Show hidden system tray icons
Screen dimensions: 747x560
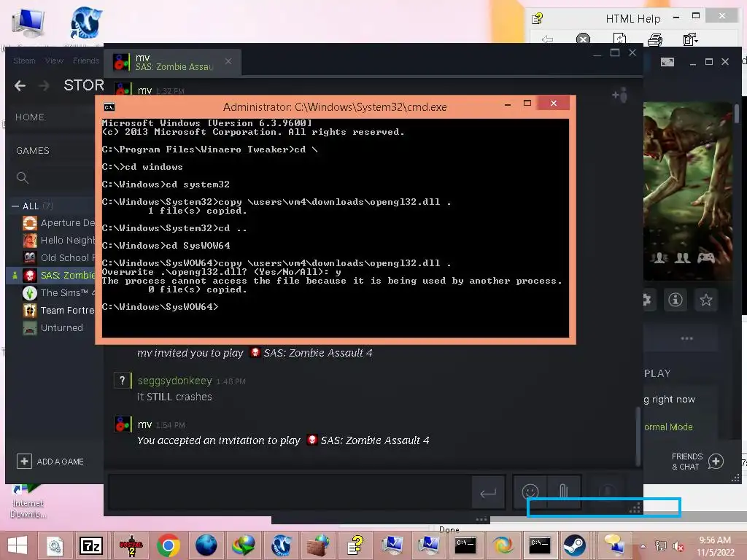click(x=643, y=546)
